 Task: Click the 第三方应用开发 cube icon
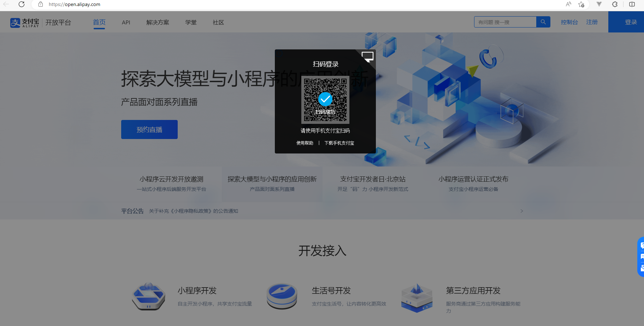[x=417, y=298]
